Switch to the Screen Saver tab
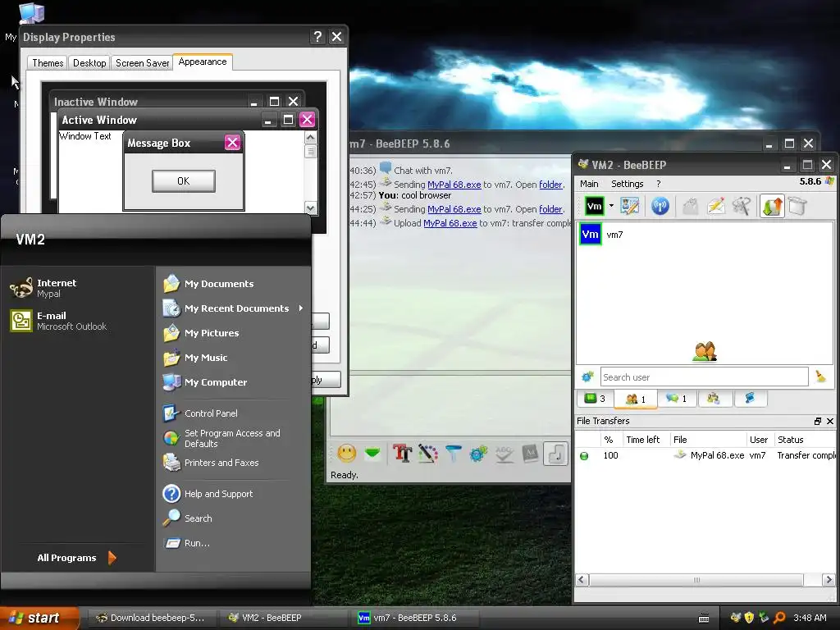 click(x=142, y=62)
